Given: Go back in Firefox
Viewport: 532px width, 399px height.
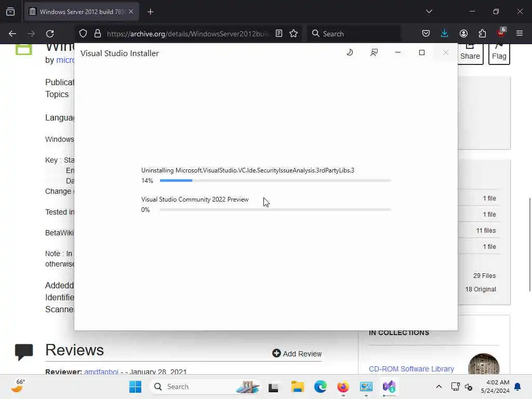Looking at the screenshot, I should (12, 34).
